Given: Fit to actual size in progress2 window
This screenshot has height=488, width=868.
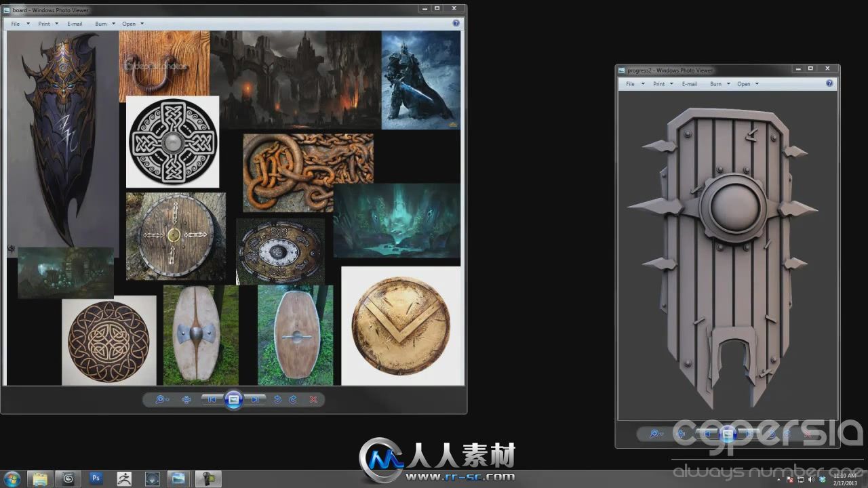Looking at the screenshot, I should click(x=681, y=434).
